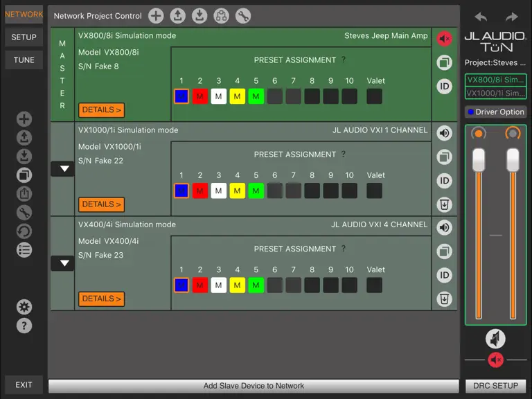Open DRC SETUP

click(496, 386)
